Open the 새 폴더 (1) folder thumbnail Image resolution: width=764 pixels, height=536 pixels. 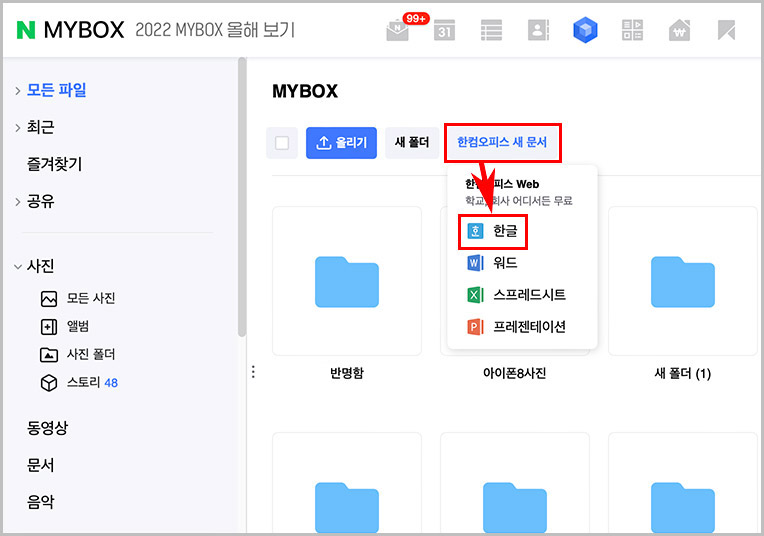683,281
